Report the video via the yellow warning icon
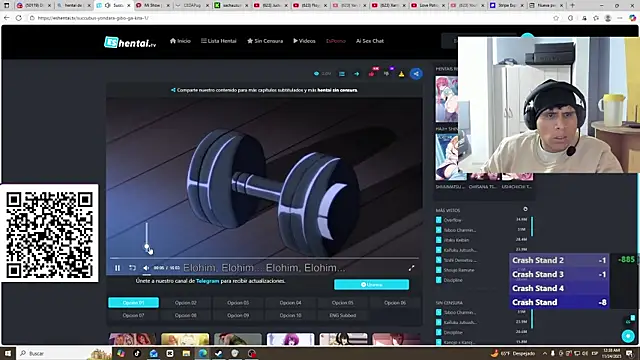 tap(401, 74)
